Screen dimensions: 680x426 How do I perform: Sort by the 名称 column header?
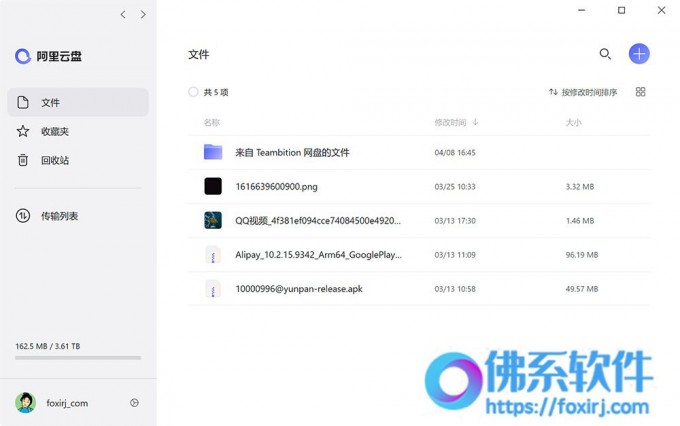click(212, 123)
